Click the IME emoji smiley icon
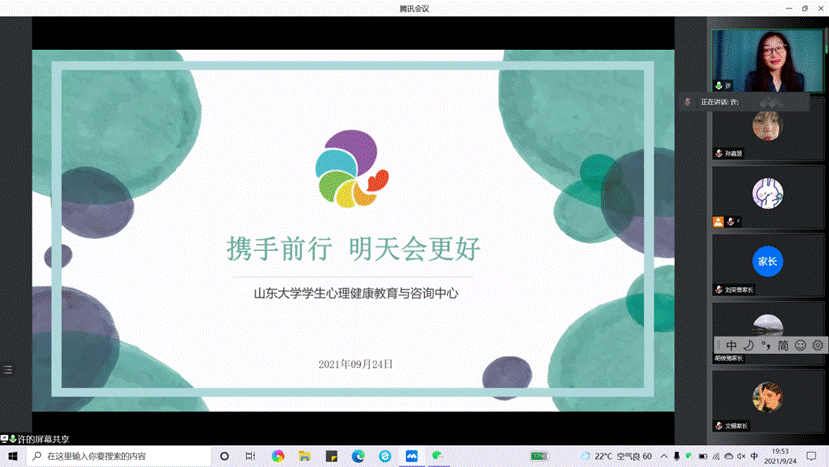 800,345
